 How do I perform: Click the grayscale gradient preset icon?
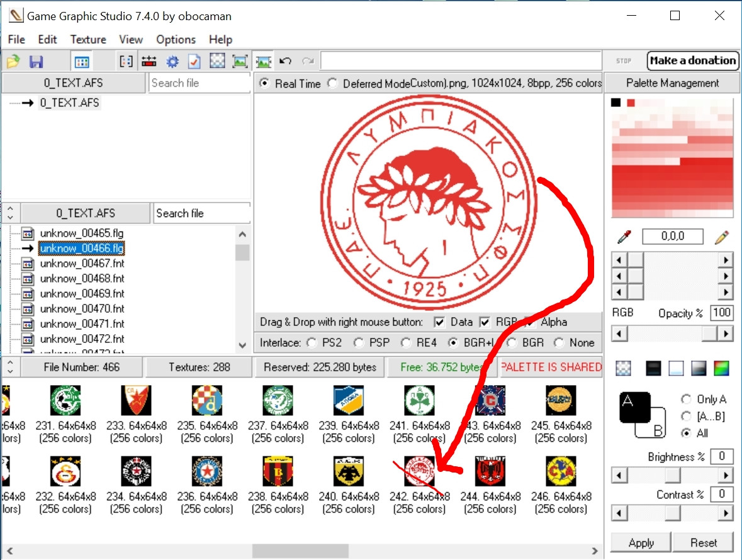click(x=699, y=368)
